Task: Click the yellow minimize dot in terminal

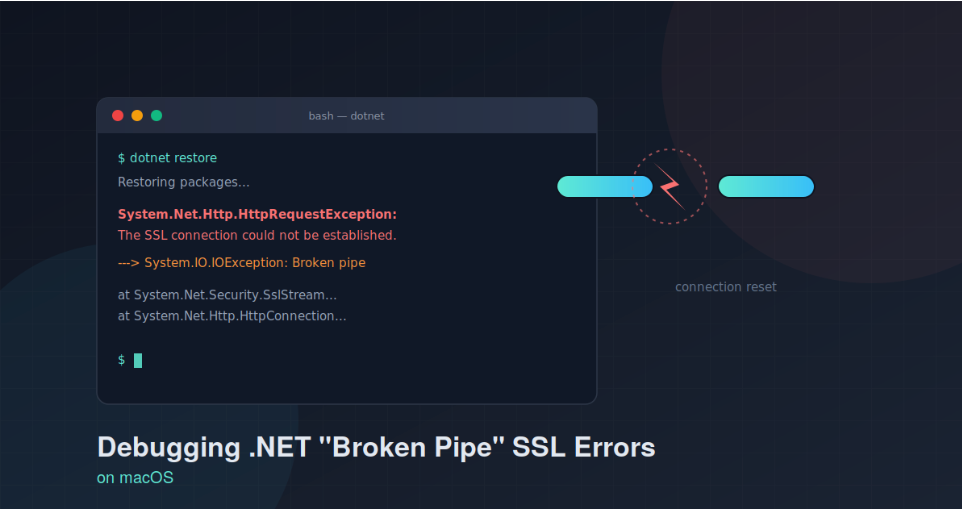Action: pyautogui.click(x=137, y=115)
